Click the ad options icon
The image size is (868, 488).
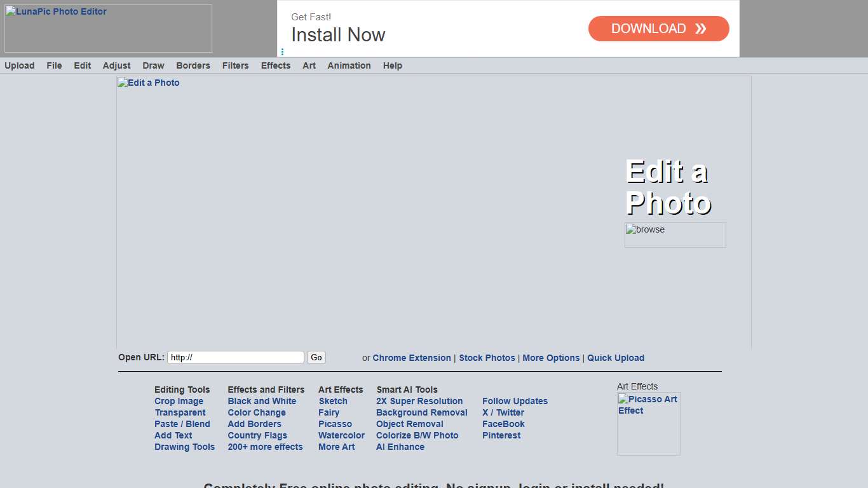pyautogui.click(x=282, y=52)
